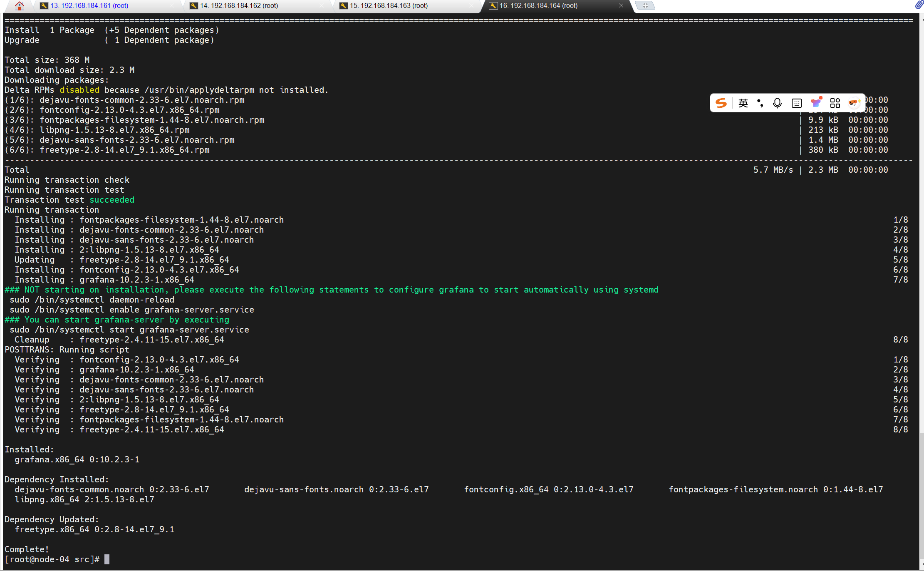
Task: Click 'Cleanup : freetype-2.4.11-15.el7.x86_64' line
Action: 119,340
